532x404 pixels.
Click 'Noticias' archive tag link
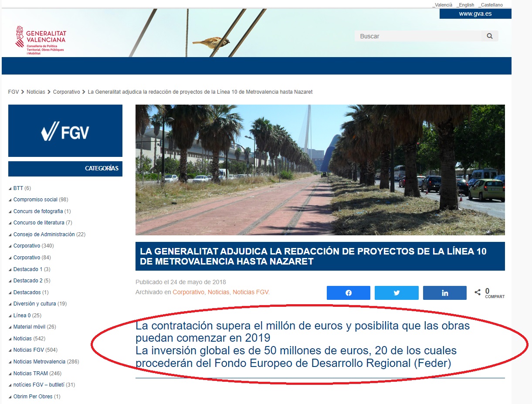218,292
